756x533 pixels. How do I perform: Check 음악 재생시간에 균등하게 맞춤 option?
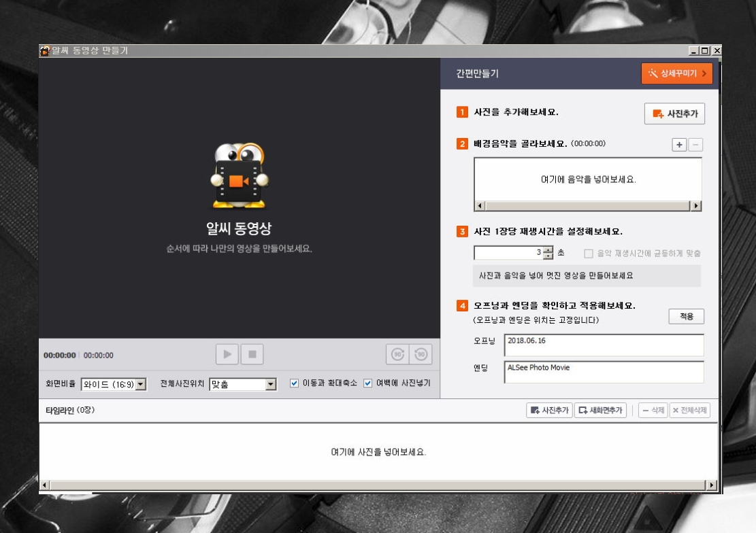[588, 254]
